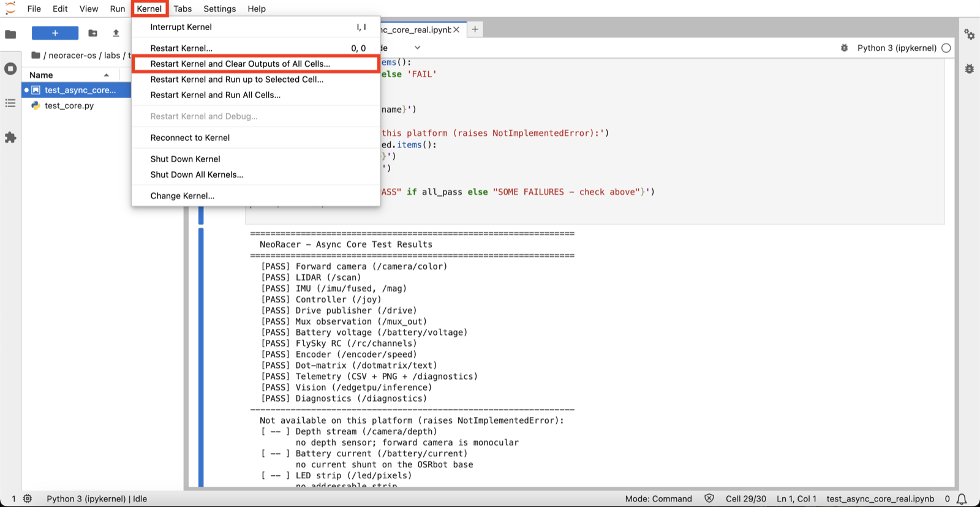Choose Restart Kernel and Run up to Selected Cell

256,80
